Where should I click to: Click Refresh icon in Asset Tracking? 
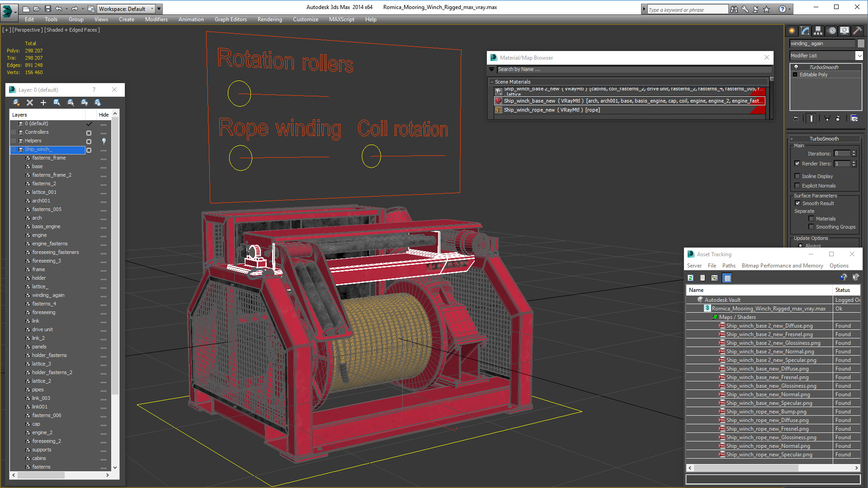(690, 278)
